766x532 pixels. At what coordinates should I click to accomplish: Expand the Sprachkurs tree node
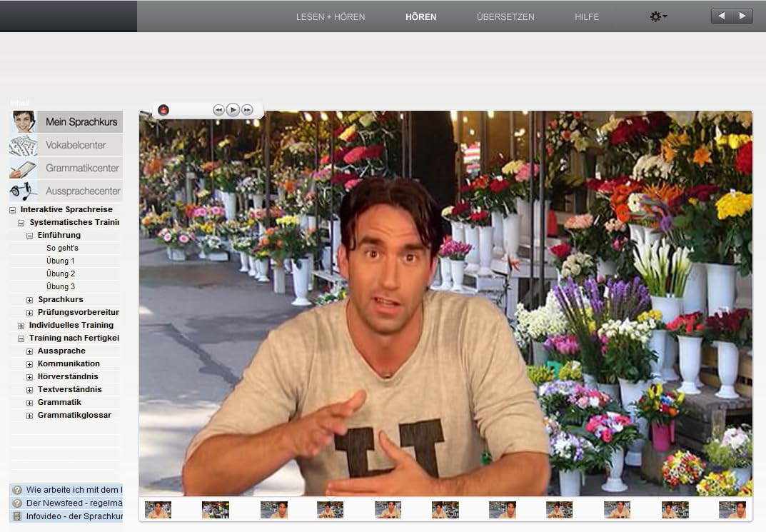(x=30, y=300)
